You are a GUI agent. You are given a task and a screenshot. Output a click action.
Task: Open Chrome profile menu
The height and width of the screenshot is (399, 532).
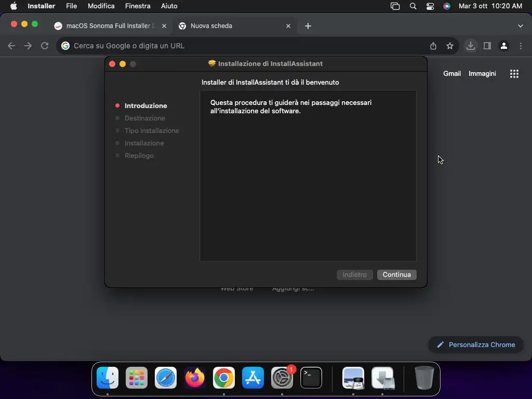[x=504, y=46]
